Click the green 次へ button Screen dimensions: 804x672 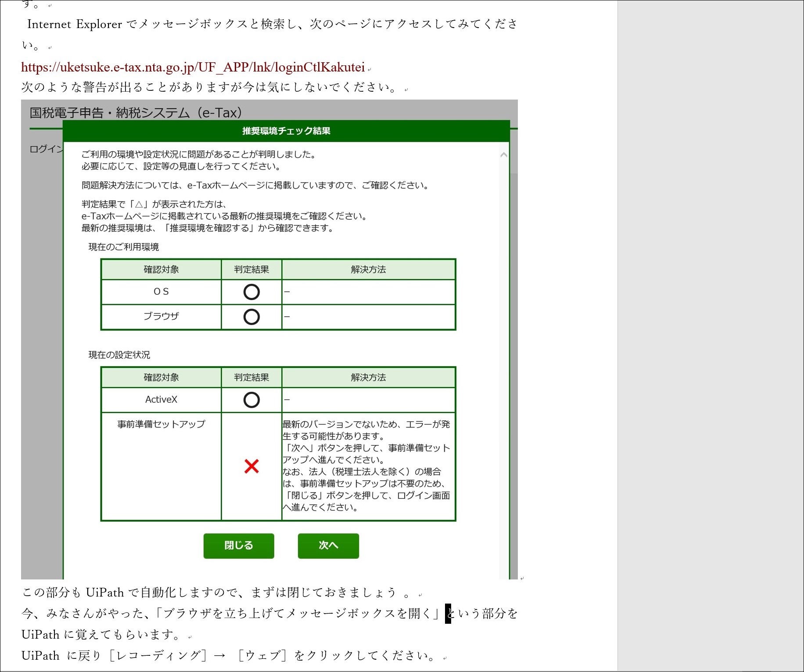click(328, 546)
